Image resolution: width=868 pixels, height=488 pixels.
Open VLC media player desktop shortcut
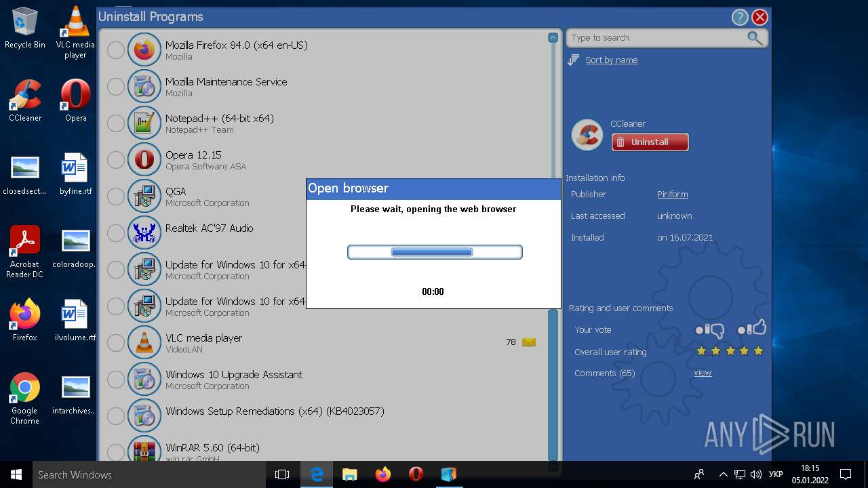(75, 33)
